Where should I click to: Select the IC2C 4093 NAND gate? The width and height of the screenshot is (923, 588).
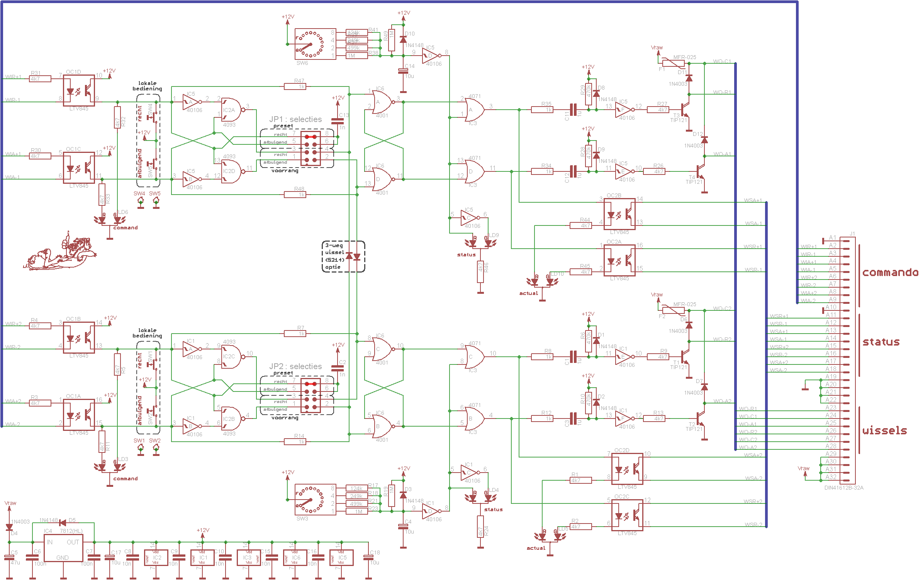point(233,357)
